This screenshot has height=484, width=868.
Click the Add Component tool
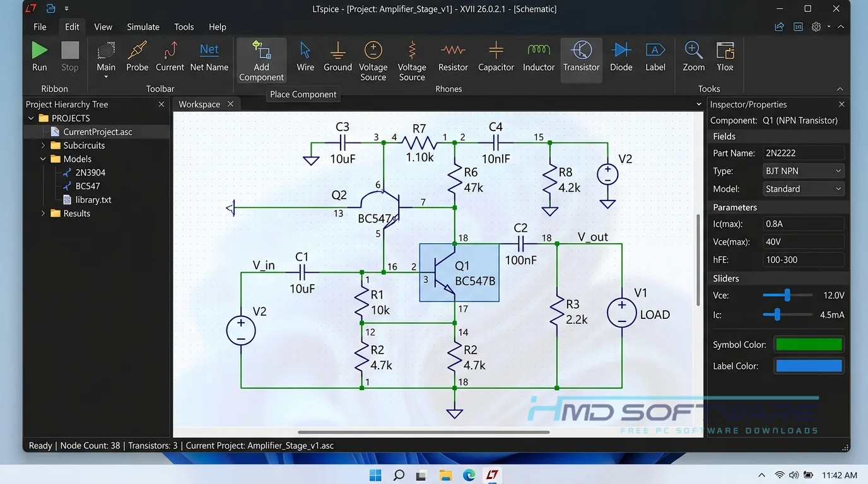tap(261, 60)
